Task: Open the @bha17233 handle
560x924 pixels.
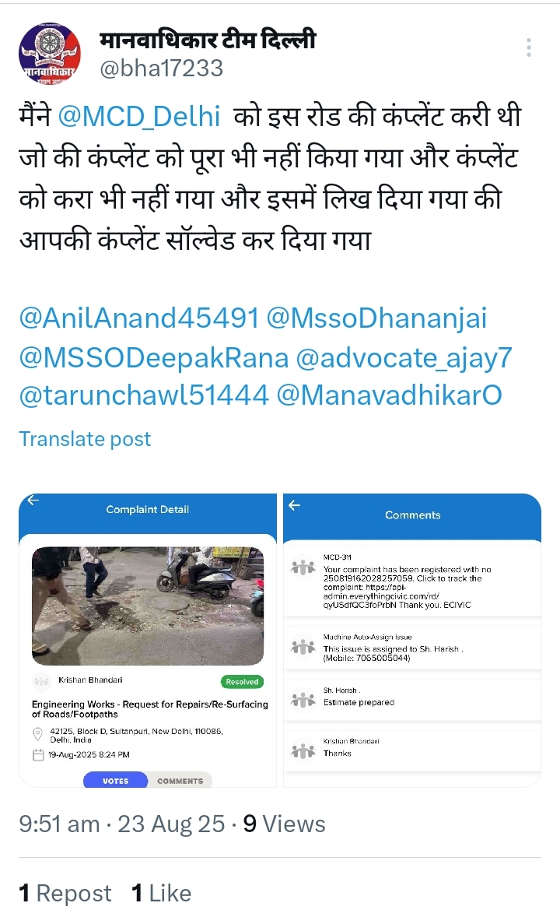Action: click(x=161, y=69)
